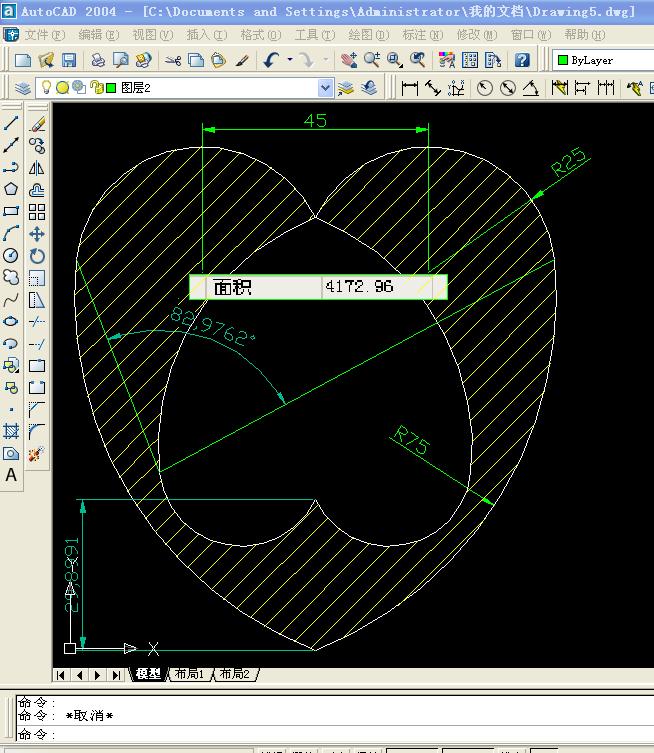Click the Undo arrow icon

pyautogui.click(x=272, y=60)
